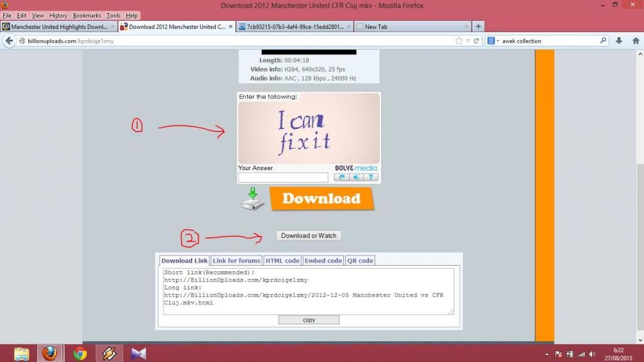The image size is (644, 362).
Task: Click the address bar URL field
Action: [x=238, y=41]
